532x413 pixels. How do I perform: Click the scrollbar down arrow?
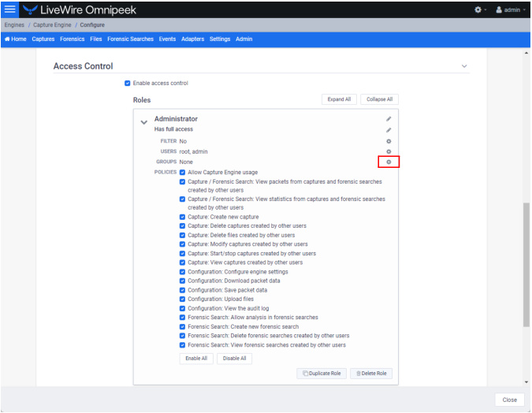tap(526, 382)
